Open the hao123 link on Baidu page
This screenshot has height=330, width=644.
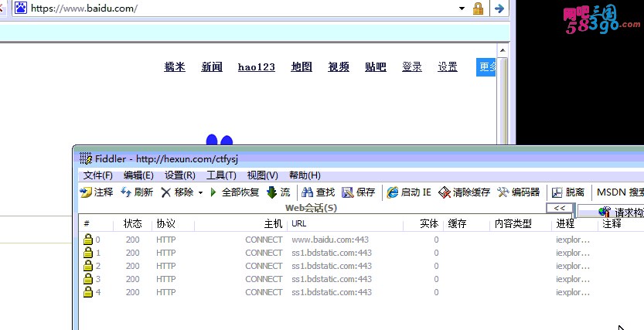click(257, 67)
